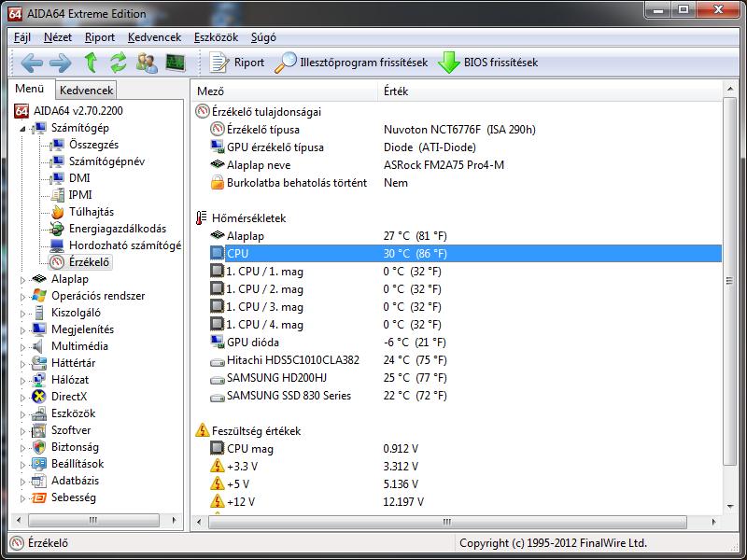Open the system stability test monitor icon
747x560 pixels.
pyautogui.click(x=176, y=63)
